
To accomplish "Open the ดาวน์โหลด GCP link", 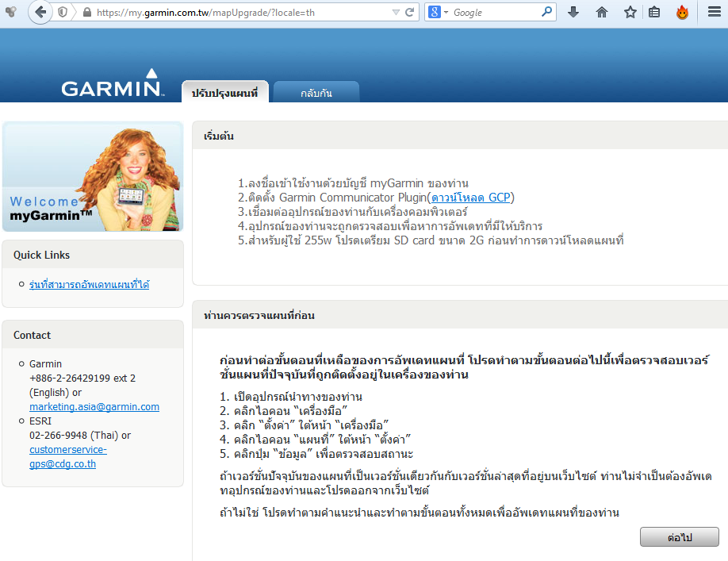I will (x=471, y=198).
